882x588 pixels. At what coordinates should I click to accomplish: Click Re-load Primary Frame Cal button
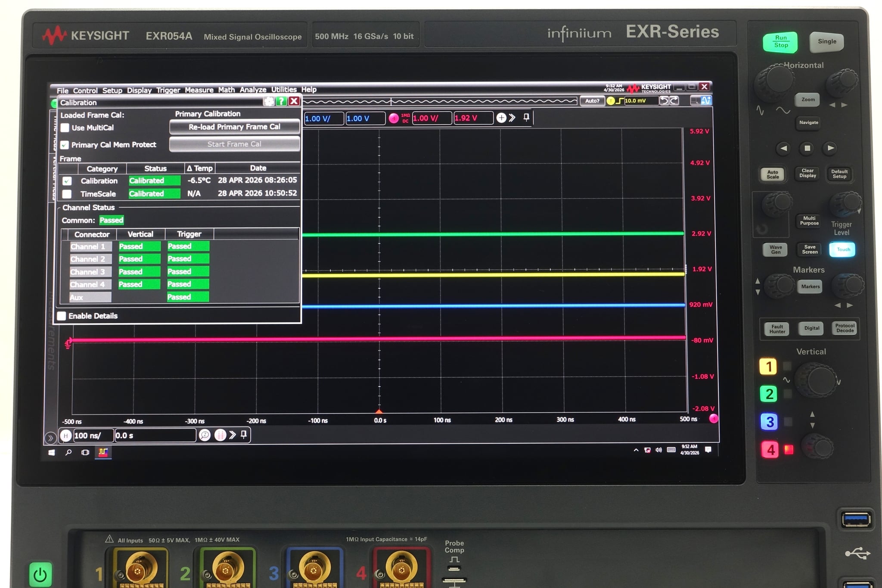pos(234,127)
